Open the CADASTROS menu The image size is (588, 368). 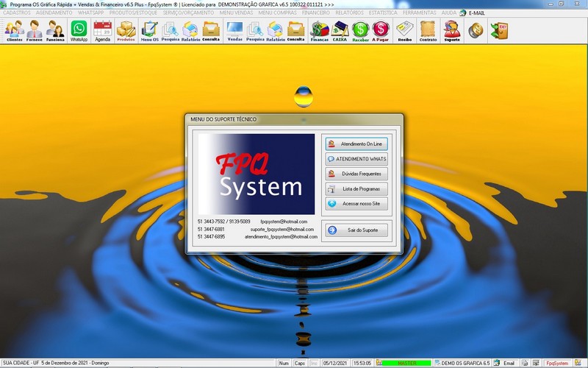(x=16, y=13)
